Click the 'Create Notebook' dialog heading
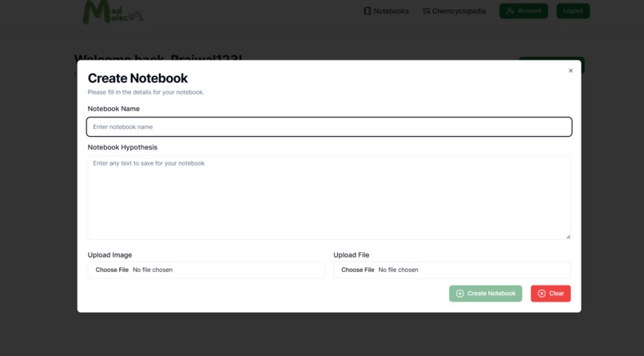The image size is (644, 356). tap(137, 78)
